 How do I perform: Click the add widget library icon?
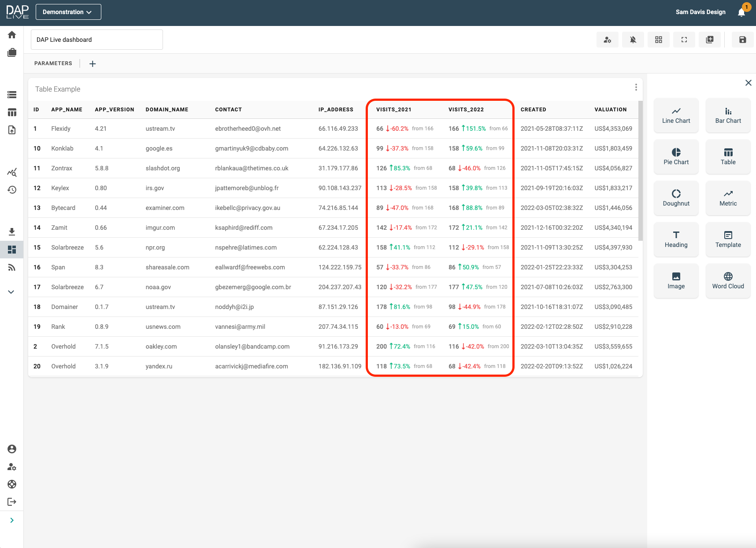710,40
